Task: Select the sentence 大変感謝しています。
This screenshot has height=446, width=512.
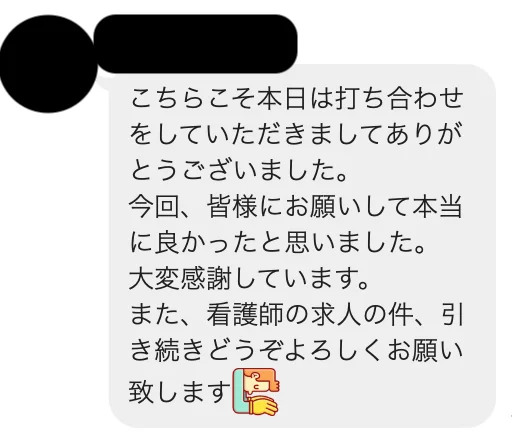Action: point(249,279)
